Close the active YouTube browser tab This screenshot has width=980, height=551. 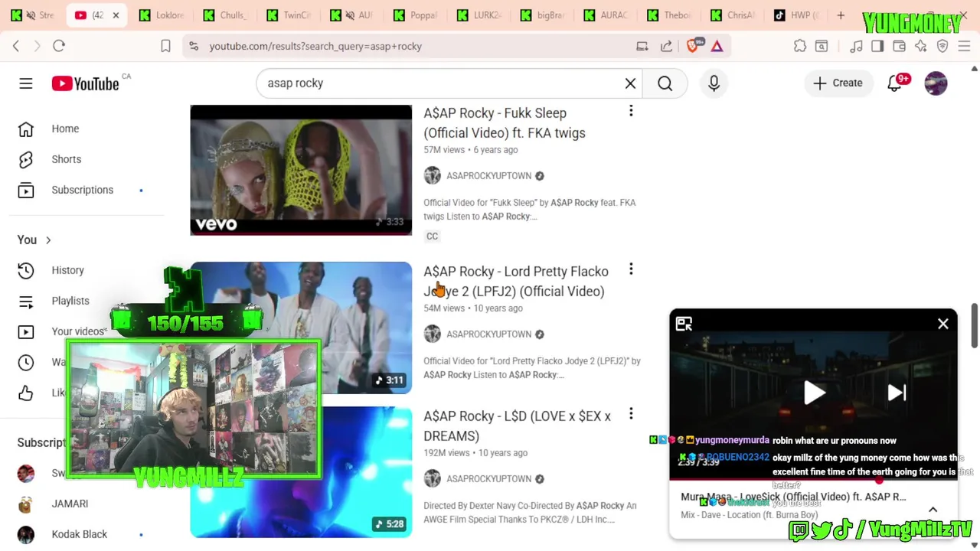point(116,15)
